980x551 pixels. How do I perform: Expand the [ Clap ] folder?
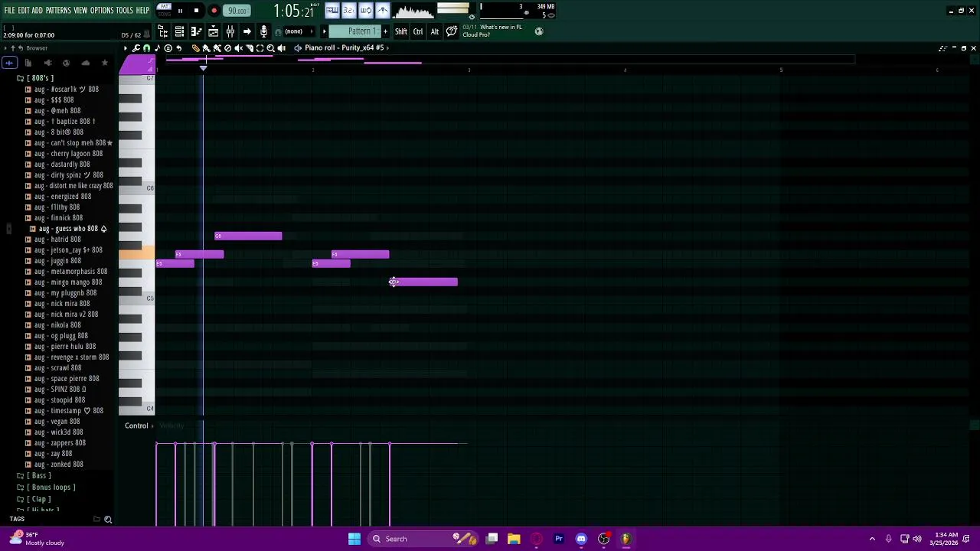(x=34, y=499)
